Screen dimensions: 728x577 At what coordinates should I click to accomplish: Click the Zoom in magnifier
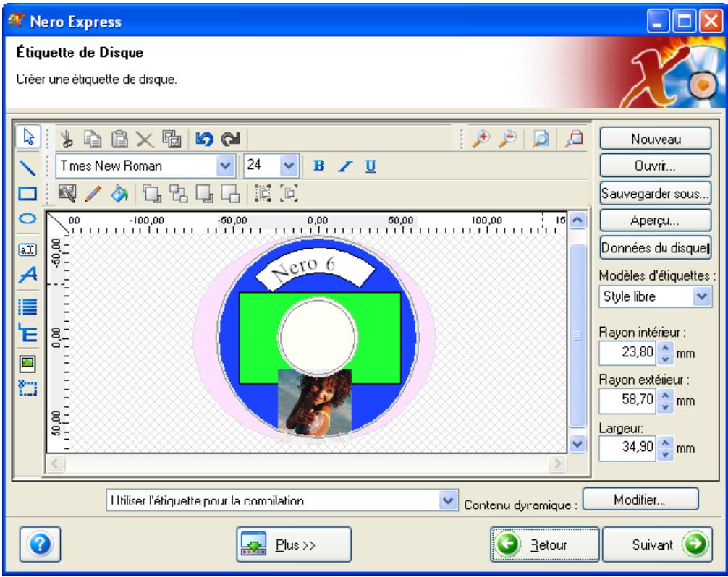click(481, 138)
